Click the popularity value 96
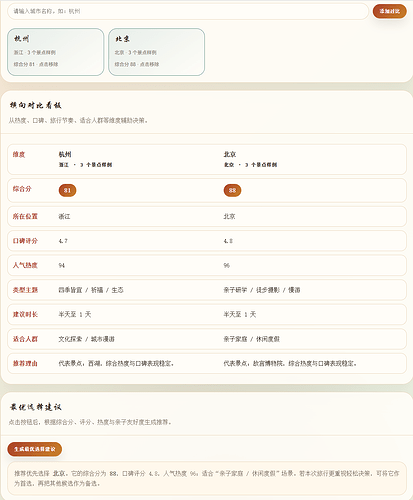Viewport: 413px width, 500px height. click(x=227, y=266)
